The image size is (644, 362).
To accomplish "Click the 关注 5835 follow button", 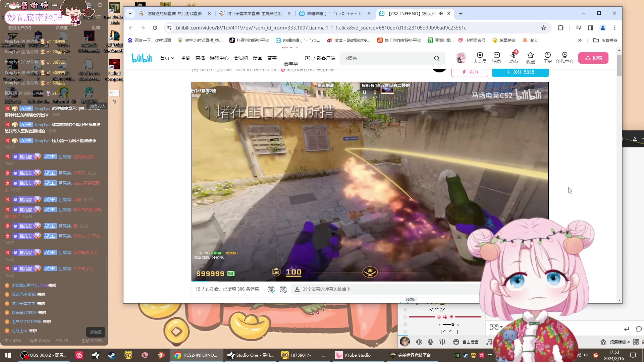I will coord(520,72).
